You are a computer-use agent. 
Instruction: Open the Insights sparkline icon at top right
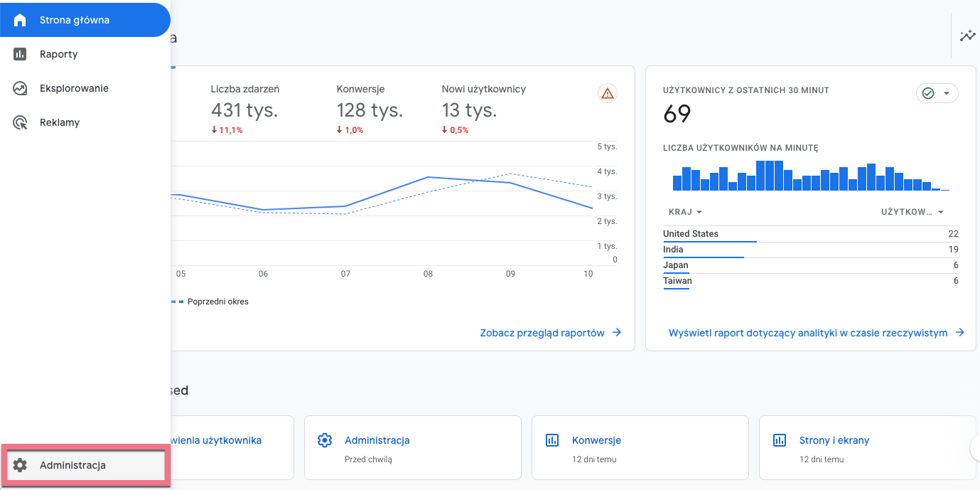(x=967, y=36)
